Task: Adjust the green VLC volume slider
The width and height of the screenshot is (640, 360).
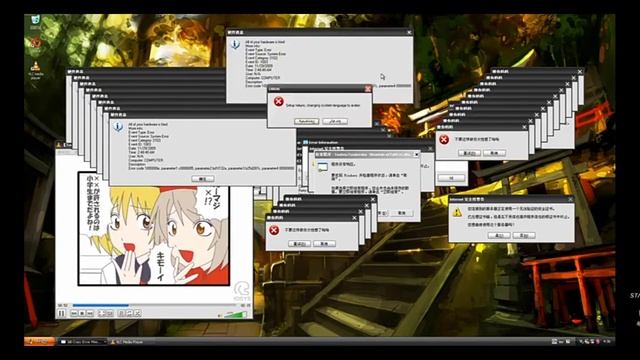Action: [235, 314]
